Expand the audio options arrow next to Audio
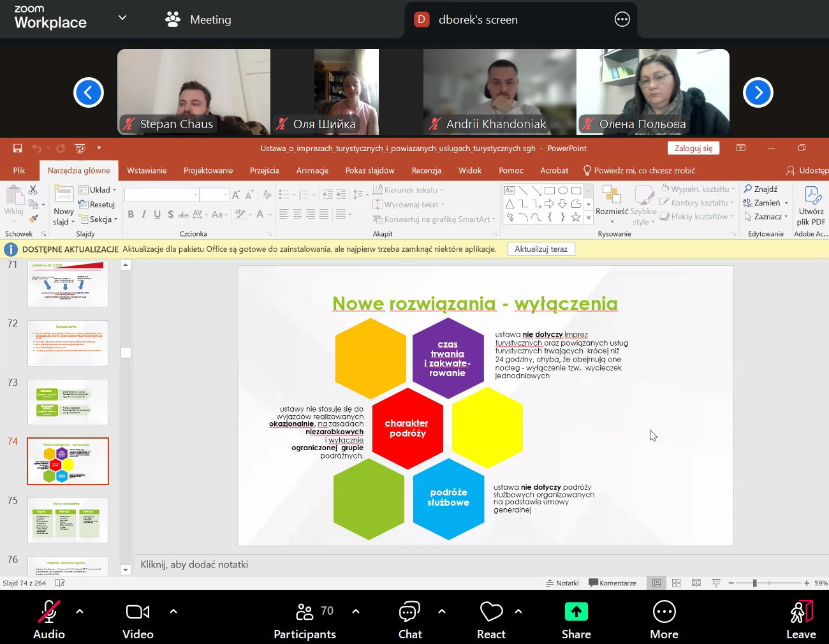Viewport: 829px width, 644px height. 80,611
